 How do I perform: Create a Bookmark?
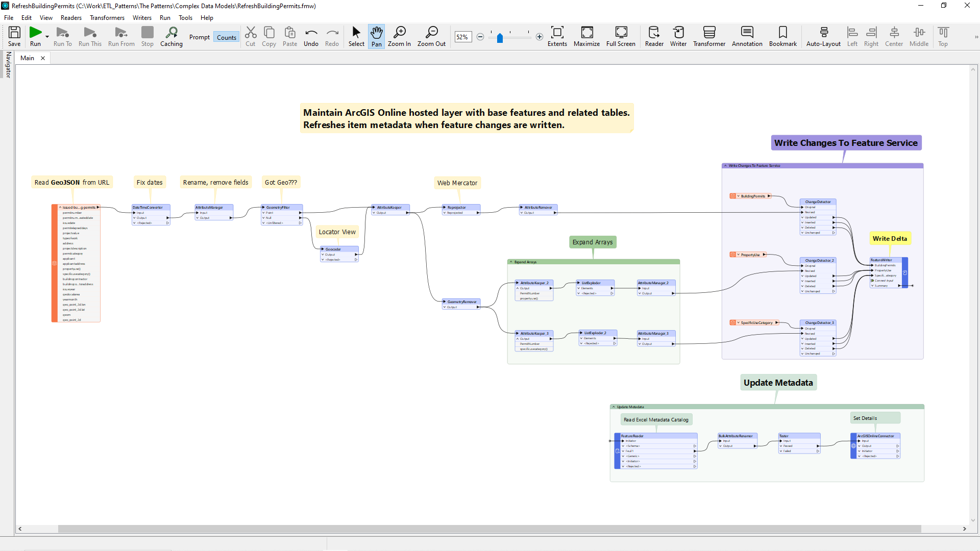pyautogui.click(x=782, y=36)
